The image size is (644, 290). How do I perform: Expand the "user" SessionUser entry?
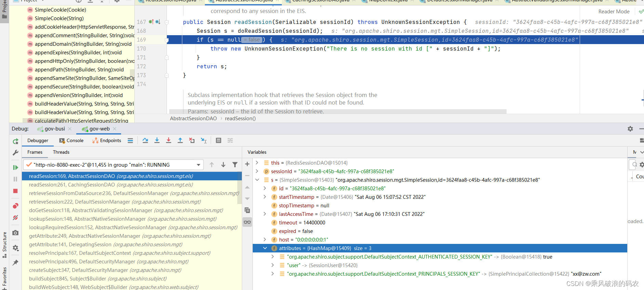273,265
